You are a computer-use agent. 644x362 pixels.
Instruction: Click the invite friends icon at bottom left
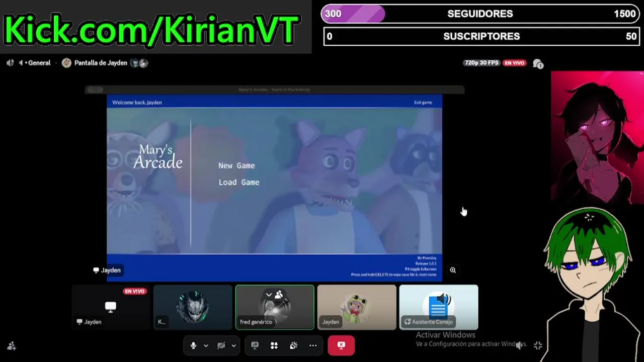12,346
